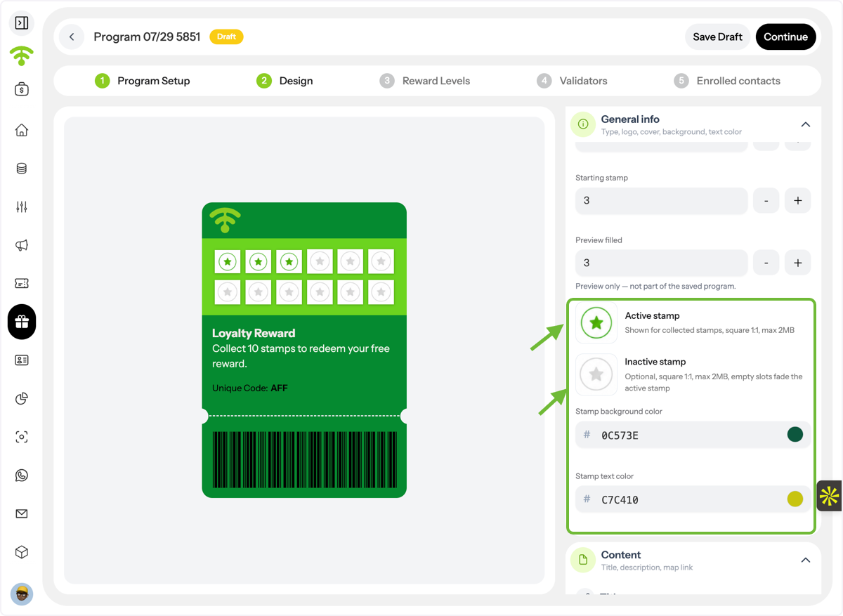Open the WhatsApp icon in sidebar
Screen dimensions: 843x616
pyautogui.click(x=22, y=476)
